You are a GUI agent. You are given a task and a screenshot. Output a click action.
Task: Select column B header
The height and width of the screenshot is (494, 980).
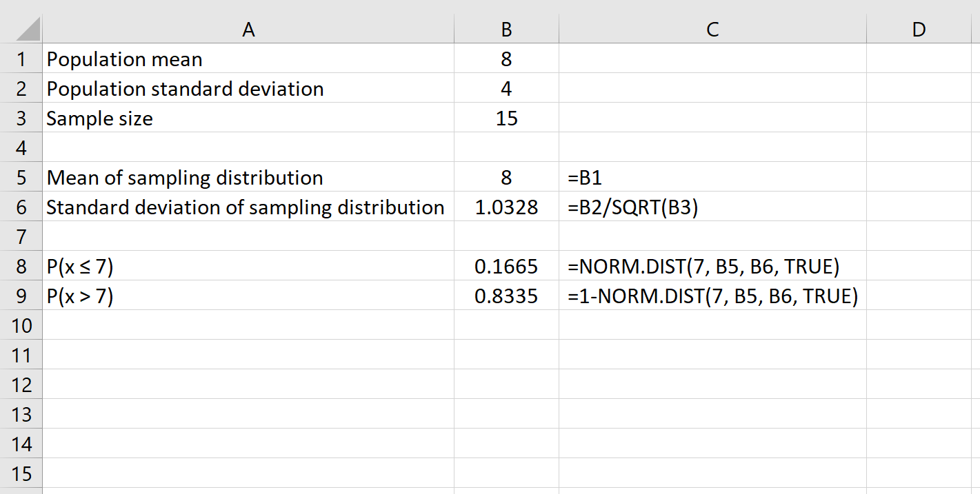[x=506, y=29]
